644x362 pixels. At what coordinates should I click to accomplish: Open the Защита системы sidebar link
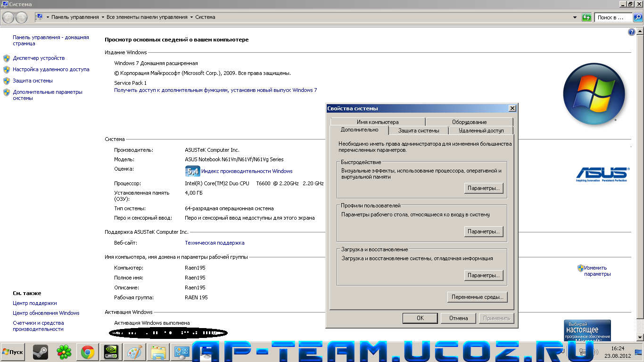click(33, 81)
